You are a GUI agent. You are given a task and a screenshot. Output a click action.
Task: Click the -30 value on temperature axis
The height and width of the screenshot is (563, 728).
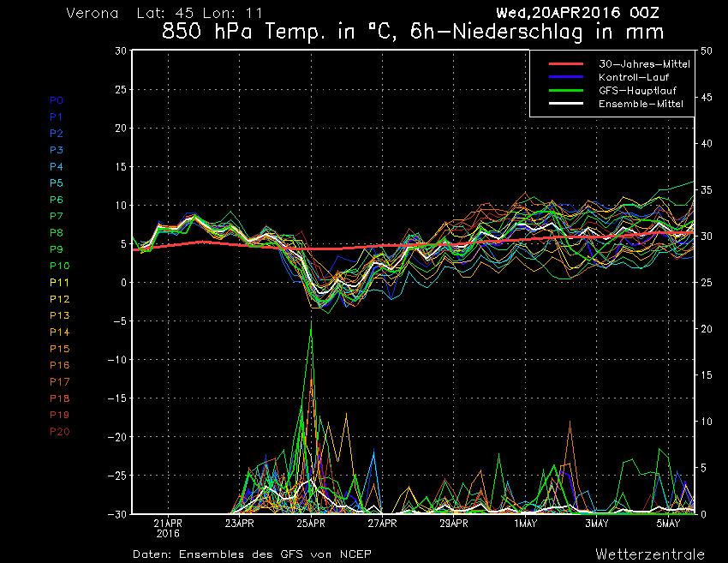point(117,514)
